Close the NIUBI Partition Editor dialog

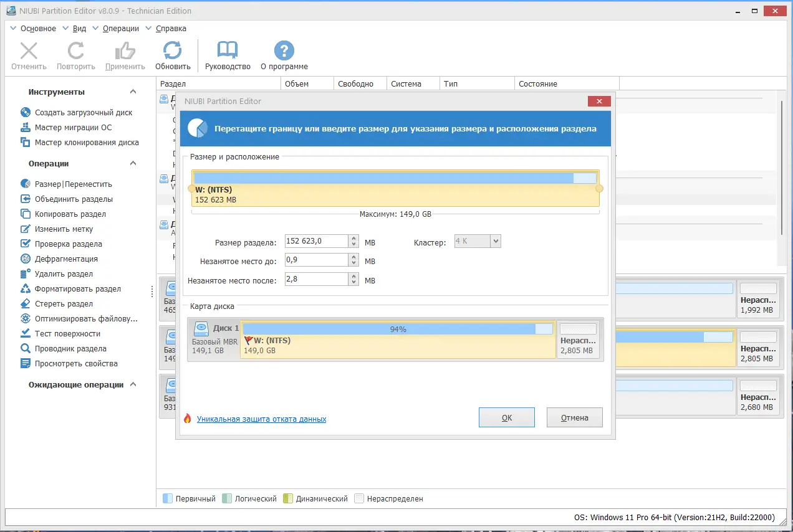[599, 101]
